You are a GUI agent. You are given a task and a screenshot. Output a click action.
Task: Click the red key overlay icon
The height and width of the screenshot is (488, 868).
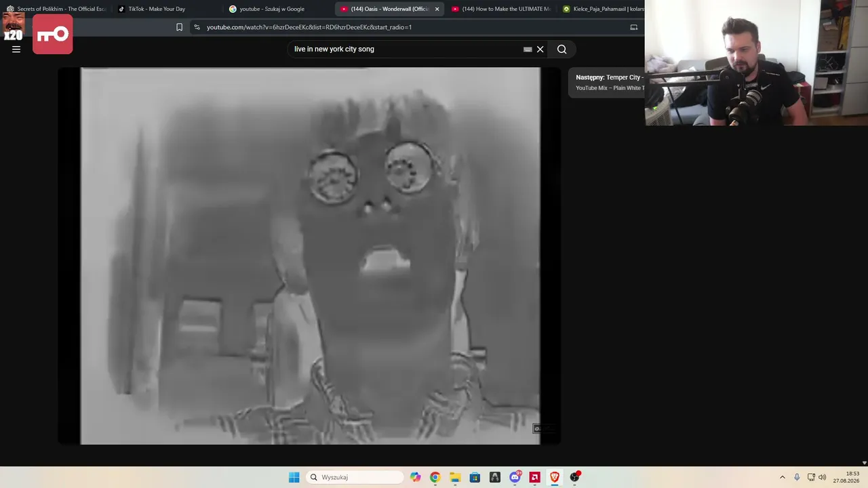click(x=52, y=34)
